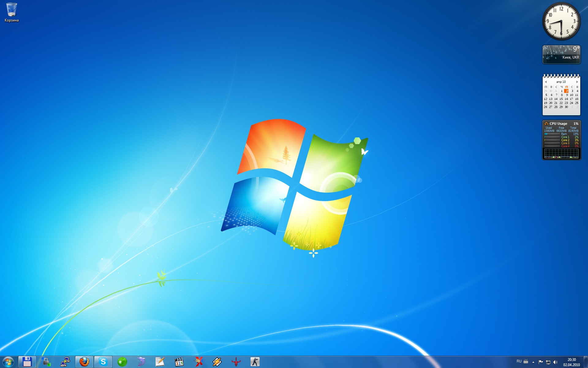588x368 pixels.
Task: Go to previous month in calendar gadget
Action: 546,82
